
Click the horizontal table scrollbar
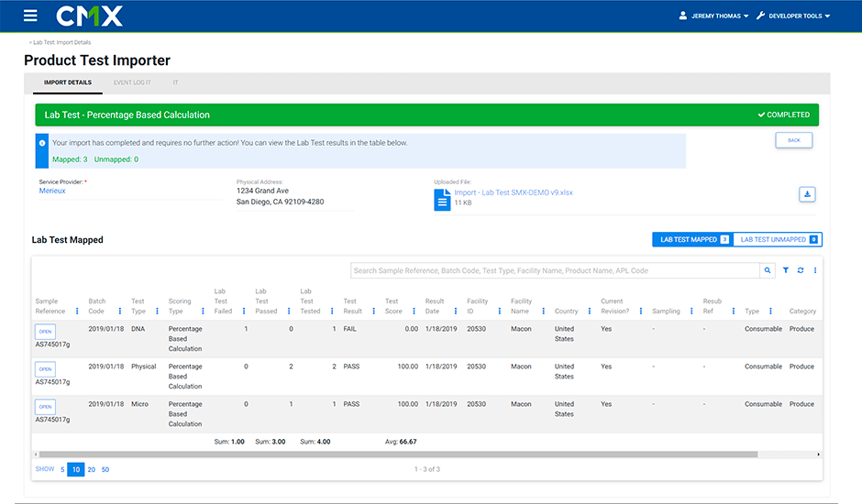coord(399,455)
